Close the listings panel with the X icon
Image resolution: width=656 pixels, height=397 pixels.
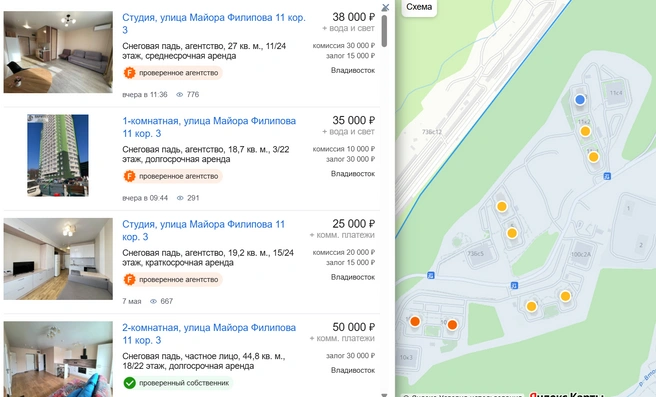386,7
